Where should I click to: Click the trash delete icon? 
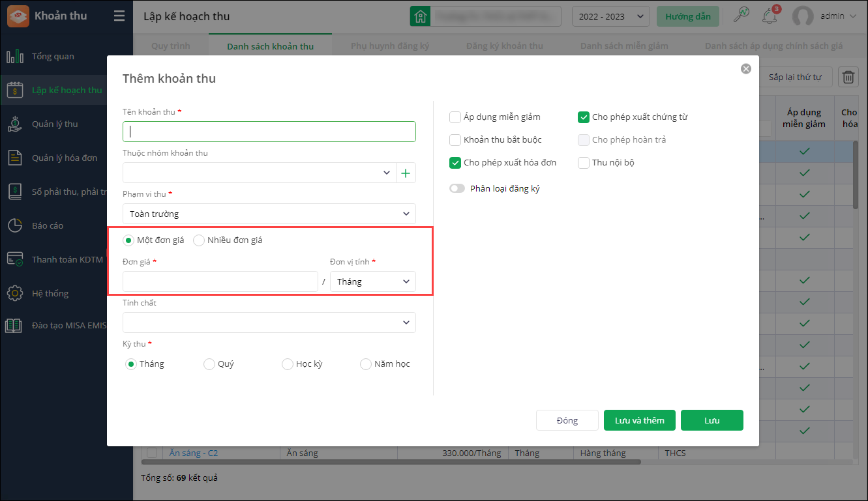tap(848, 77)
